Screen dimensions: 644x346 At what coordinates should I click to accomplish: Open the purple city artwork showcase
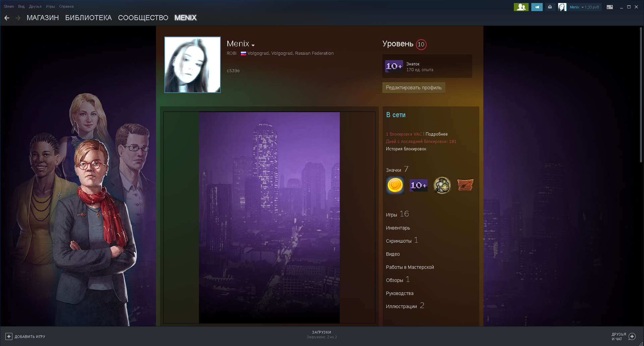[269, 217]
